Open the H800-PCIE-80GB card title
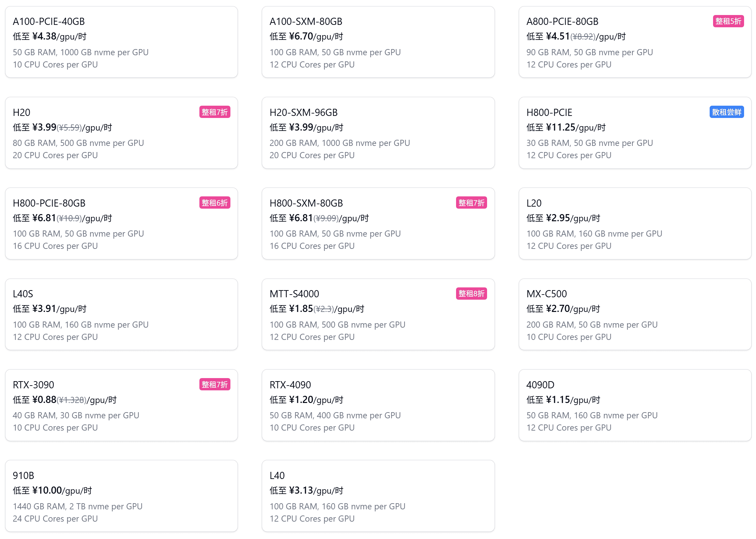 point(49,203)
